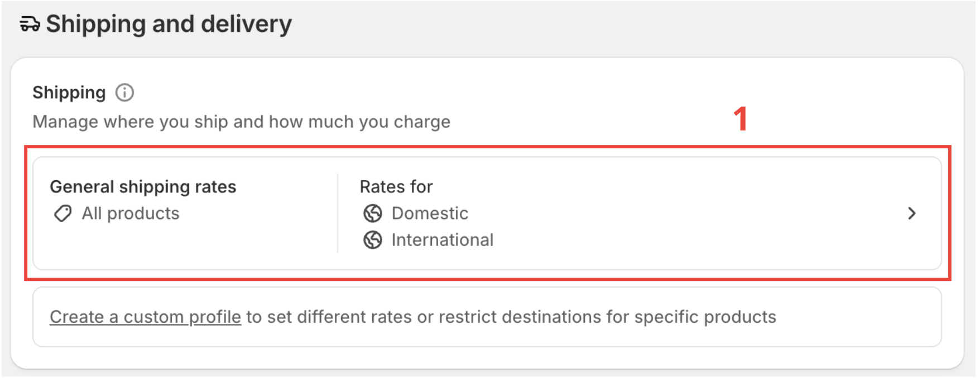Click the All products label
The width and height of the screenshot is (980, 378).
pyautogui.click(x=130, y=213)
